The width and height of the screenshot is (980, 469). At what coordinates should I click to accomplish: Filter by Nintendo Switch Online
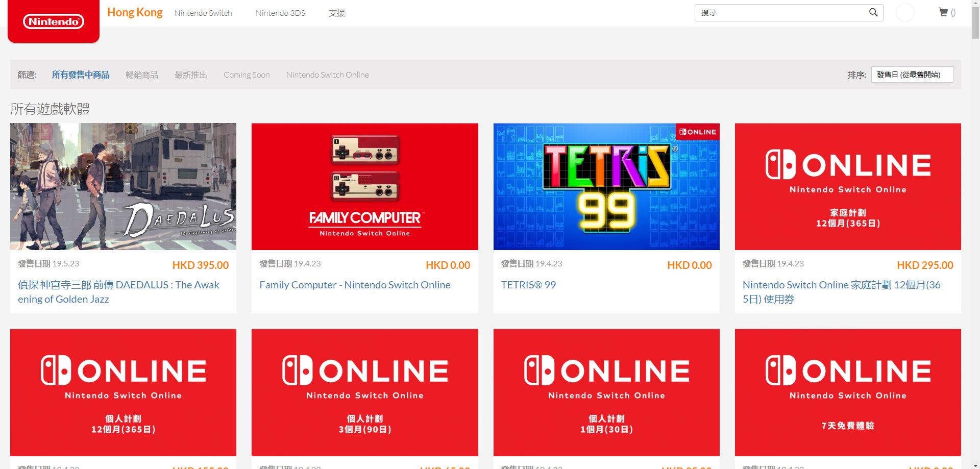click(x=328, y=75)
